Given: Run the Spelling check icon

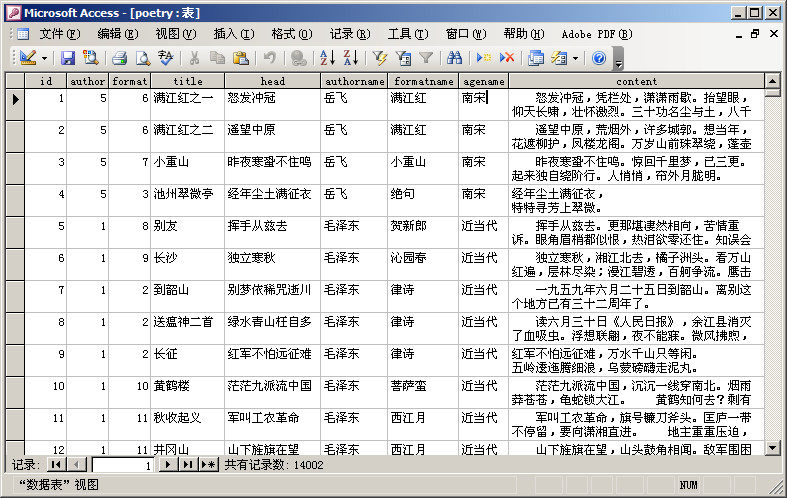Looking at the screenshot, I should click(166, 58).
